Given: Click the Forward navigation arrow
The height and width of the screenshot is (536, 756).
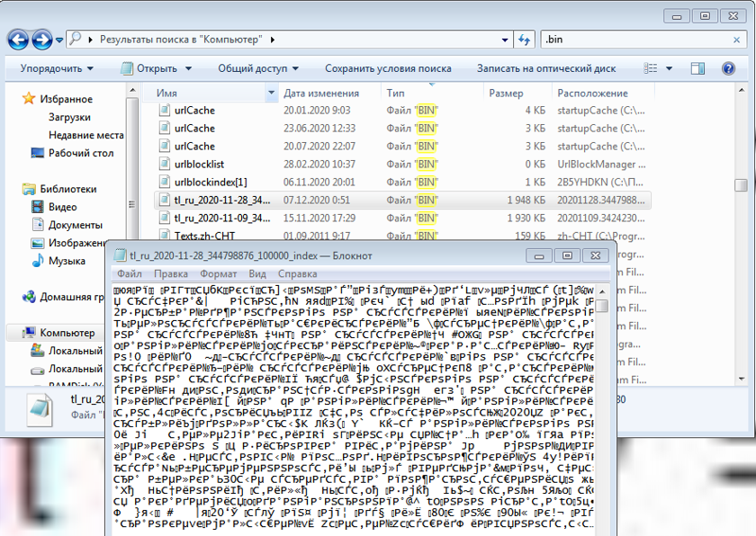Looking at the screenshot, I should (41, 40).
